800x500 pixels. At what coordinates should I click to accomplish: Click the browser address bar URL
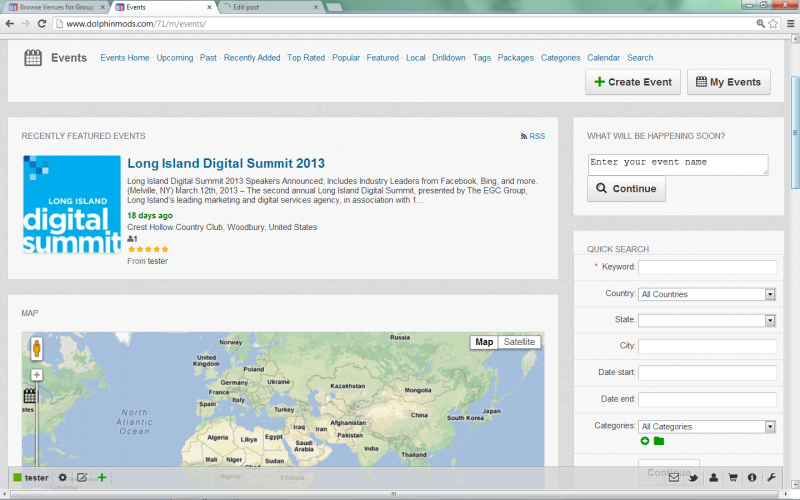click(x=136, y=23)
